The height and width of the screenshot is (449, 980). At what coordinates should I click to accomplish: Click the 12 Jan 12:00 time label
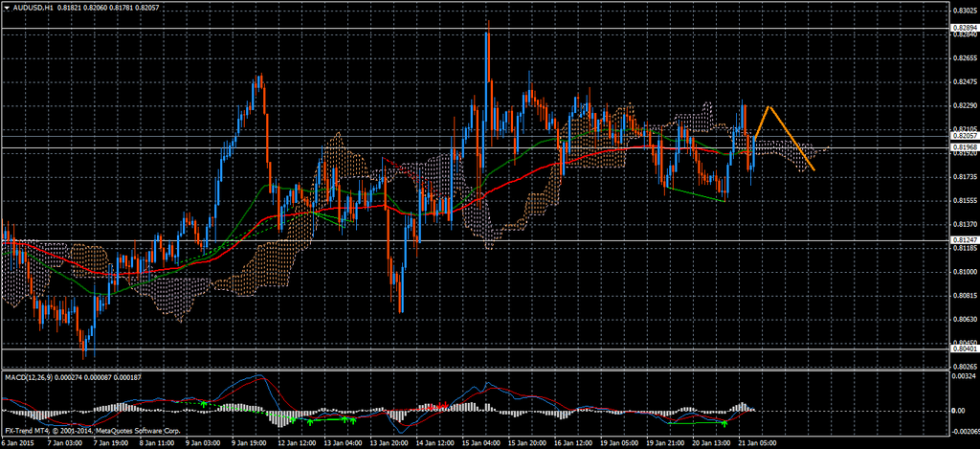click(x=299, y=443)
